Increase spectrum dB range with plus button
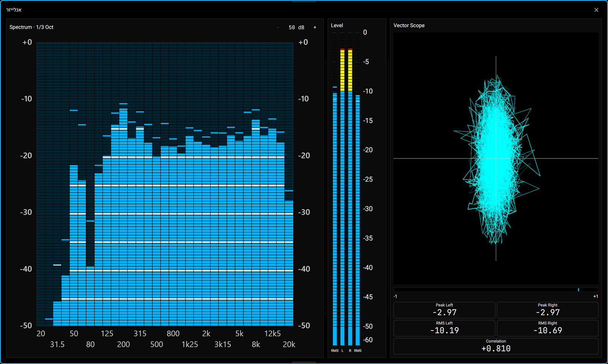The image size is (608, 364). pos(315,27)
